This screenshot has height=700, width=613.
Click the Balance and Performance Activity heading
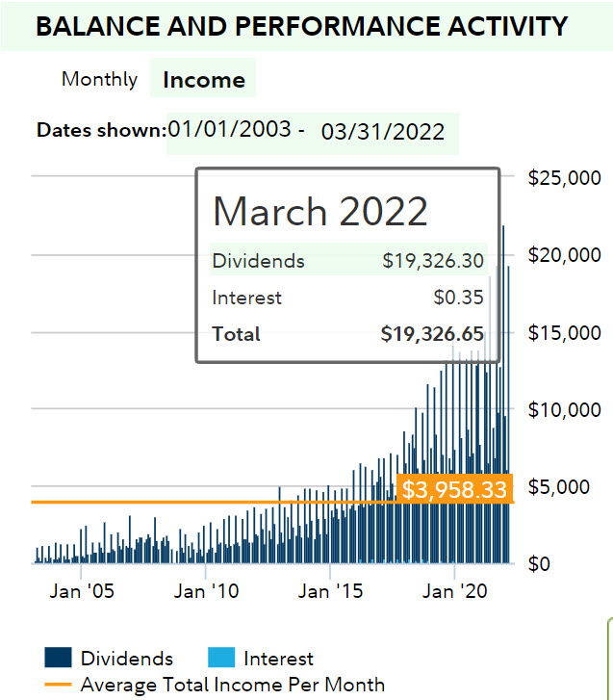301,26
